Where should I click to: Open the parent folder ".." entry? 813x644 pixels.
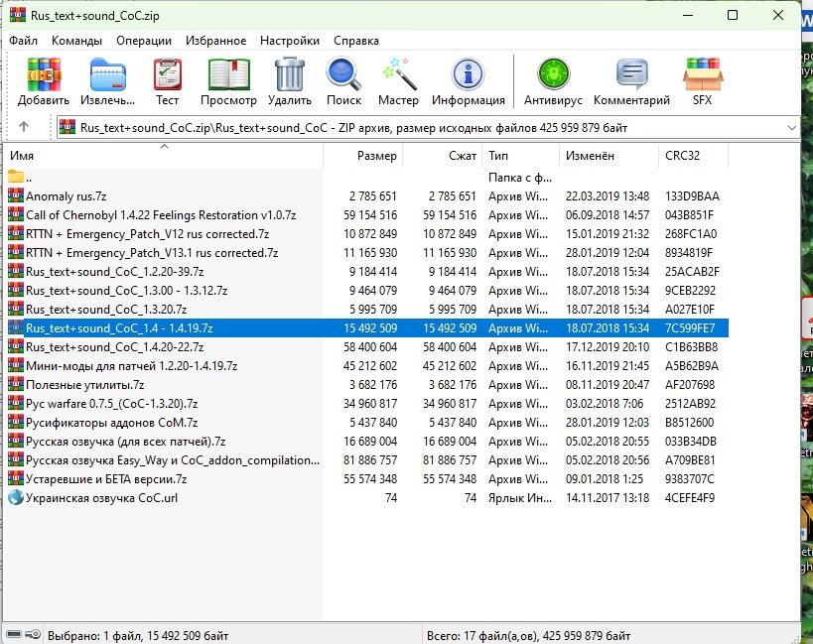(x=29, y=177)
